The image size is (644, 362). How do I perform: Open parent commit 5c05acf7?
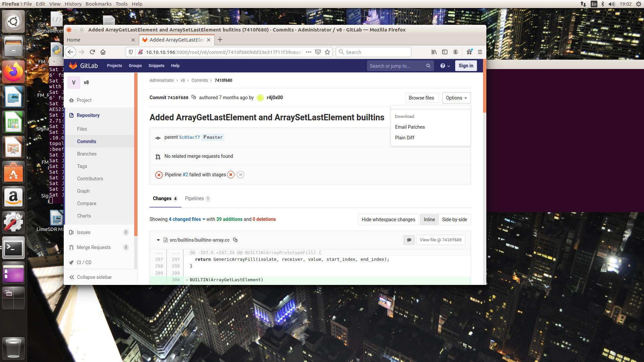(189, 137)
